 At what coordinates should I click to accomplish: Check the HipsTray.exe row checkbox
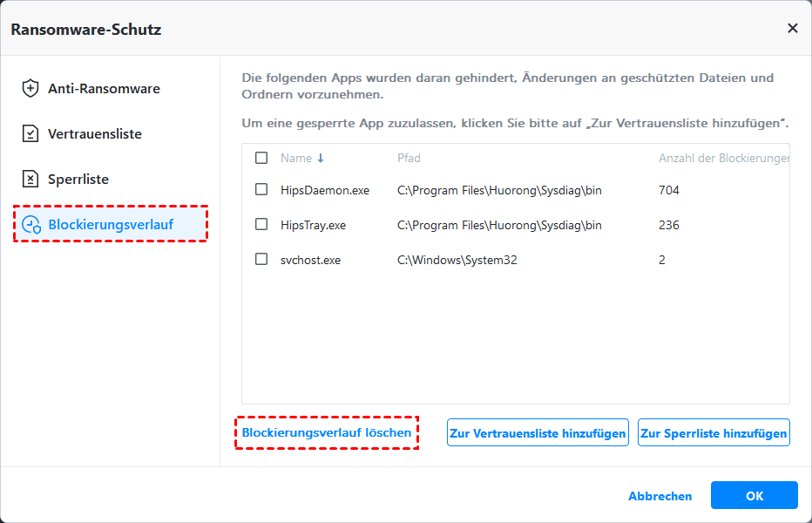coord(261,225)
